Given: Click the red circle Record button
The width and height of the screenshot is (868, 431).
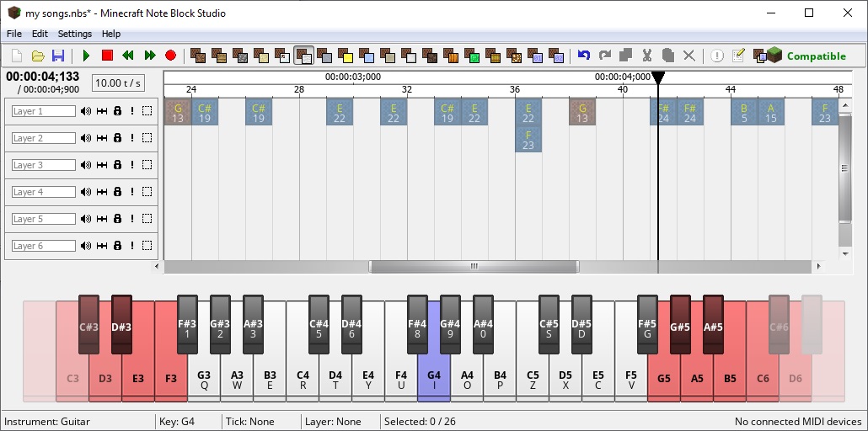Looking at the screenshot, I should (170, 56).
